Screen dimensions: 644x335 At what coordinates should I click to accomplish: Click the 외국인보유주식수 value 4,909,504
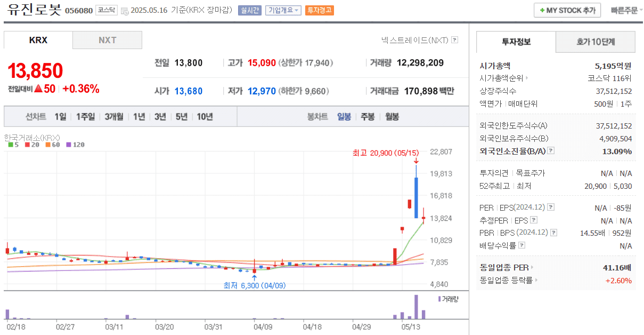coord(616,139)
